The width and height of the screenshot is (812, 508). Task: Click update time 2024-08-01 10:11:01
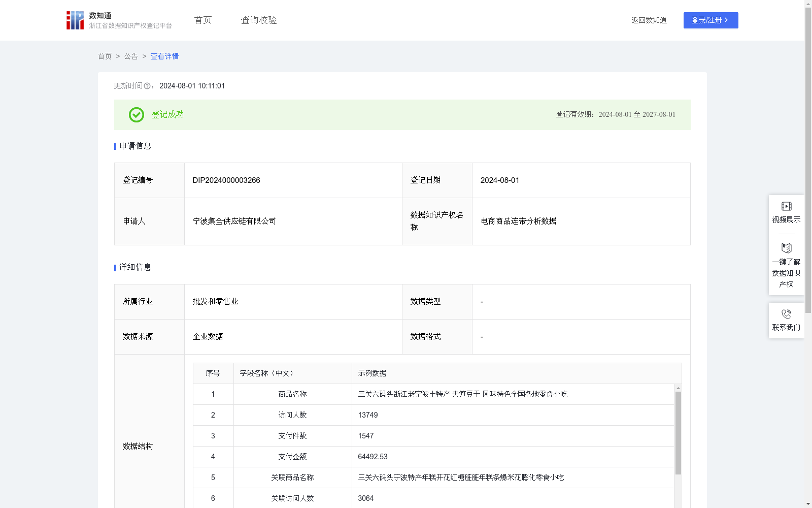coord(192,86)
